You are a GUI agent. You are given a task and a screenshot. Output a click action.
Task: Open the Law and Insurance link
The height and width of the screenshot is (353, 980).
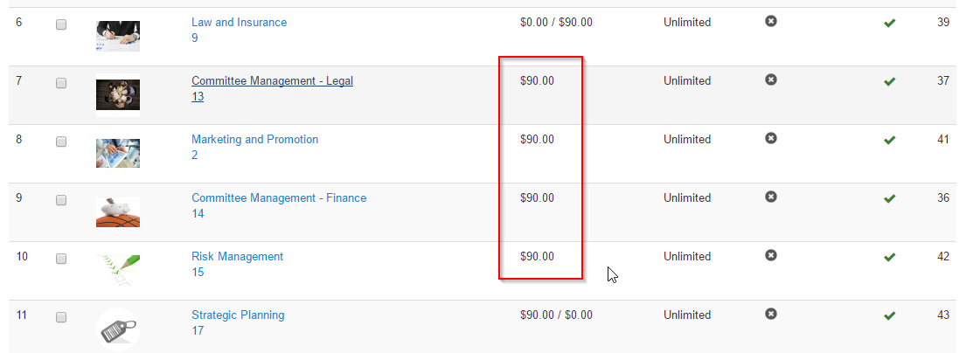239,22
